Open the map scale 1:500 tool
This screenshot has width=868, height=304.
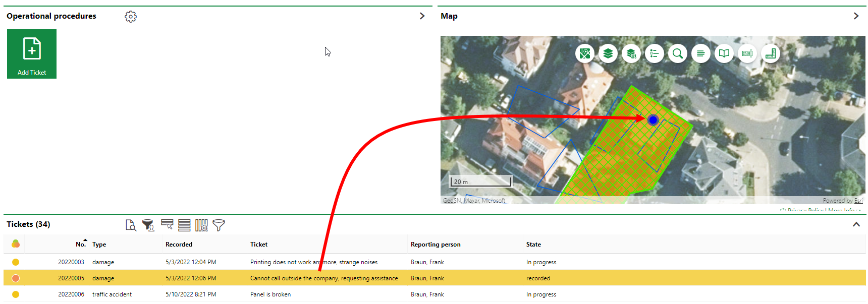click(747, 53)
